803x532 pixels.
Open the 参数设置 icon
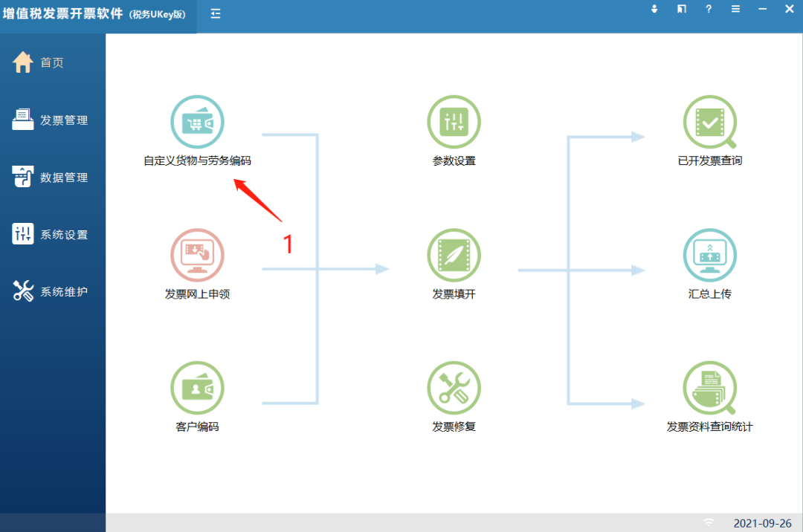click(454, 122)
